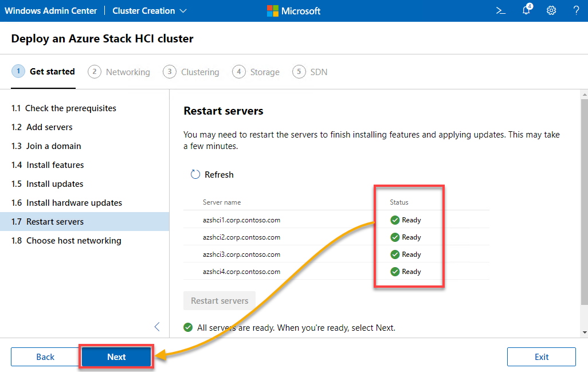Go to 1.1 Check the prerequisites
Image resolution: width=588 pixels, height=372 pixels.
(84, 108)
